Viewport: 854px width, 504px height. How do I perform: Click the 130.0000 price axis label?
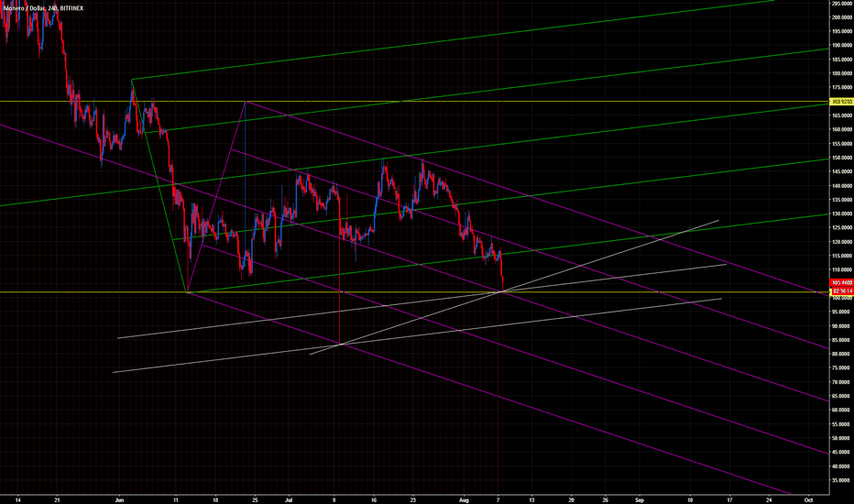coord(842,214)
